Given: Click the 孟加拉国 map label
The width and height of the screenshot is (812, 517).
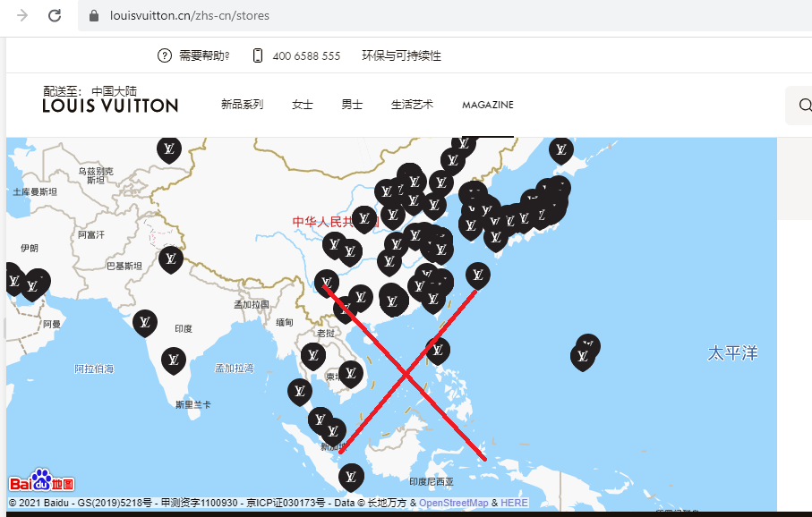Looking at the screenshot, I should pos(252,305).
